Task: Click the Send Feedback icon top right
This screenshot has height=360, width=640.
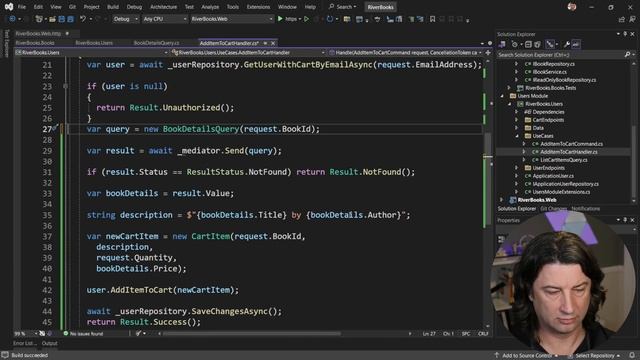Action: point(633,19)
